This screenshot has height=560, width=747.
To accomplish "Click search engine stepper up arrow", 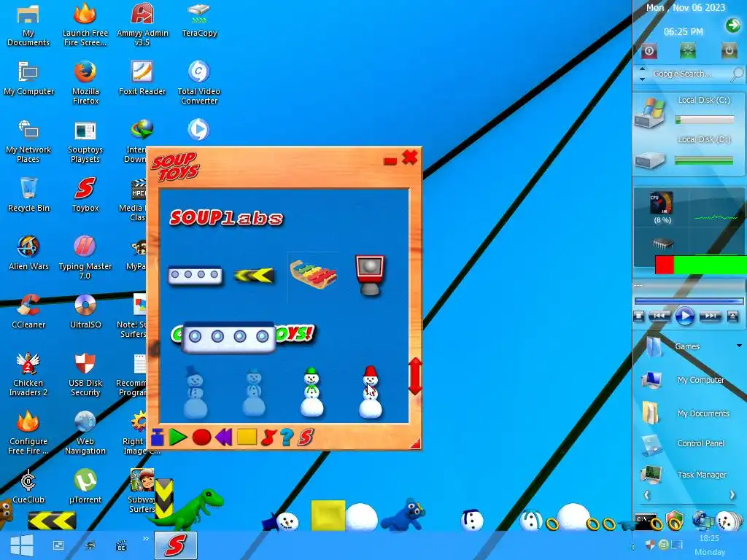I will point(642,69).
